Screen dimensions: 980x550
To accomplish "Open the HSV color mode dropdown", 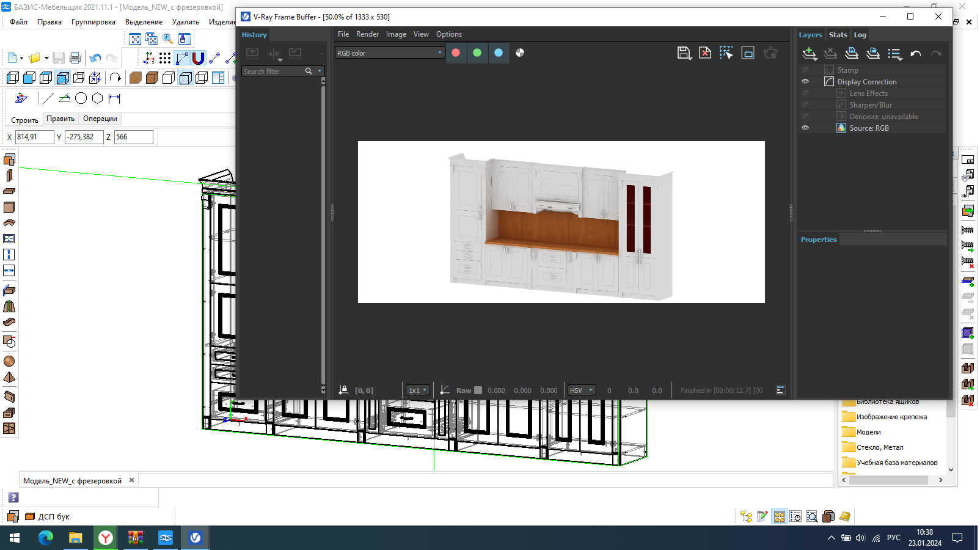I will click(581, 391).
